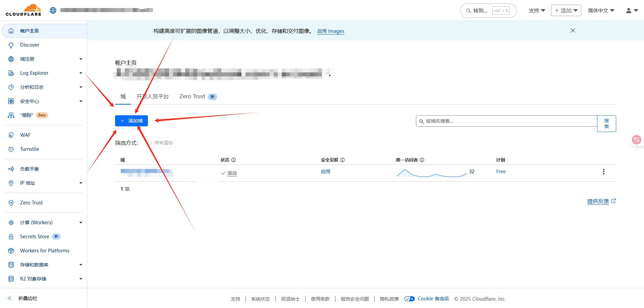Viewport: 644px width, 308px height.
Task: Switch to the 开发人员平台 tab
Action: (x=152, y=97)
